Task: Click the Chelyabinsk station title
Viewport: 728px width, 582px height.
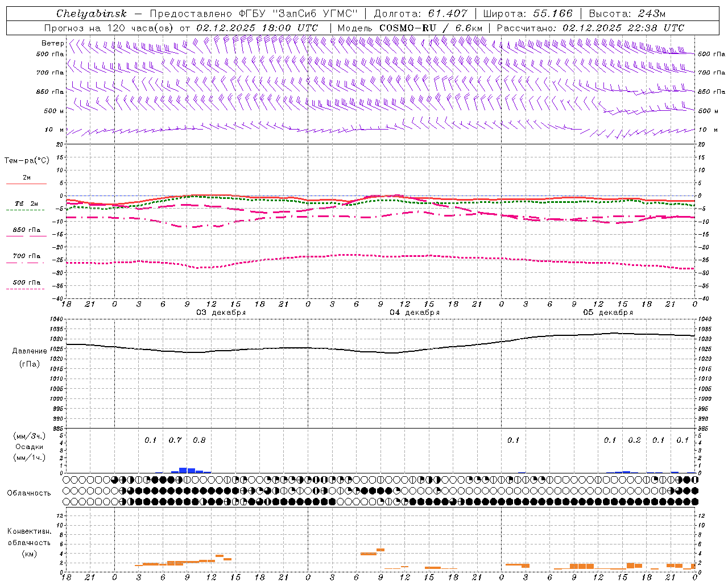Action: (x=92, y=14)
